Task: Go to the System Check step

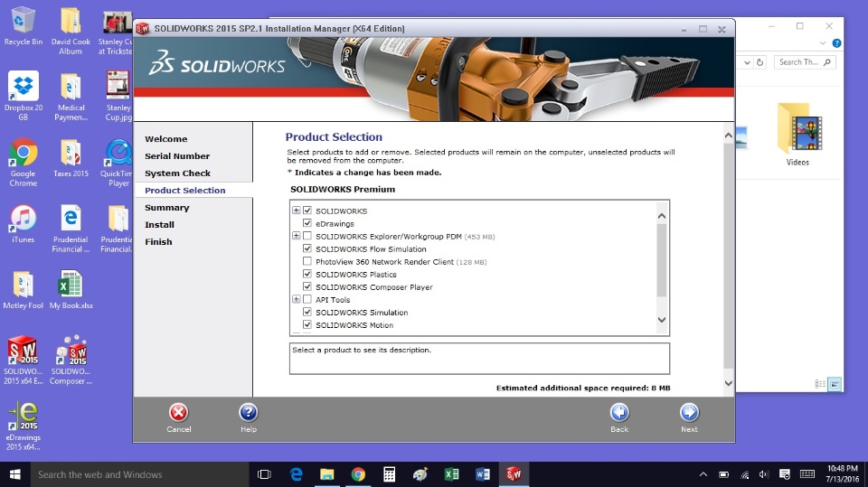Action: coord(178,173)
